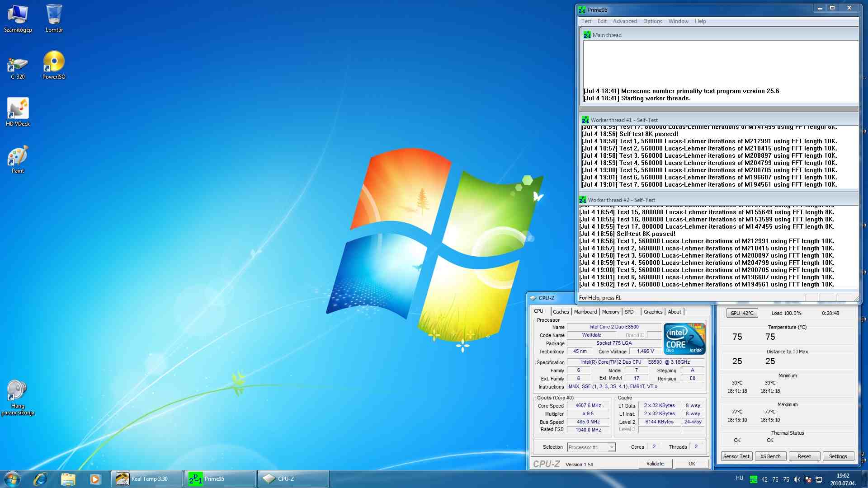Switch to Prime95 taskbar button
Screen dimensions: 868x488
pos(221,479)
